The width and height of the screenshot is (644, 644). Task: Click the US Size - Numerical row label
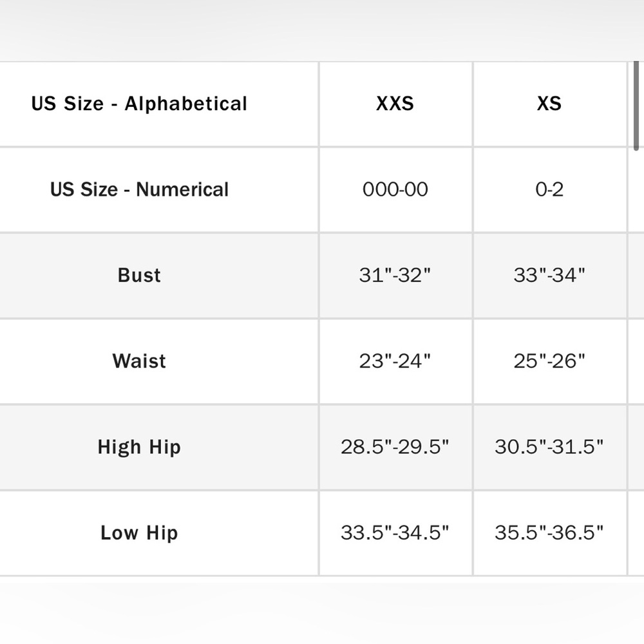pyautogui.click(x=139, y=189)
